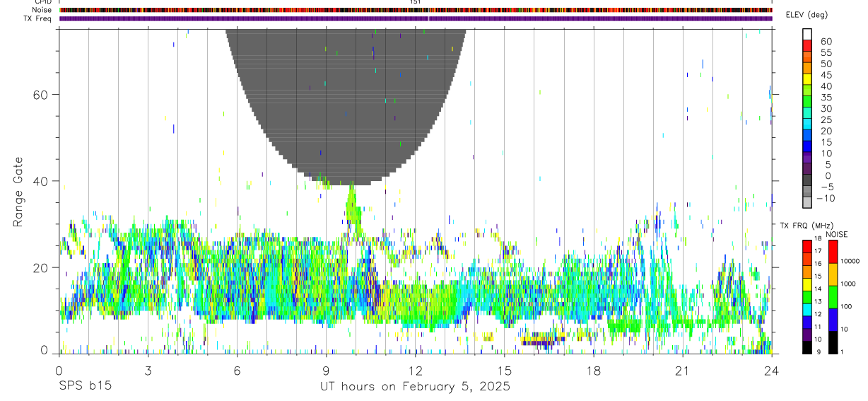The width and height of the screenshot is (868, 401).
Task: Select the 25 label on ELEV scale
Action: tap(826, 120)
